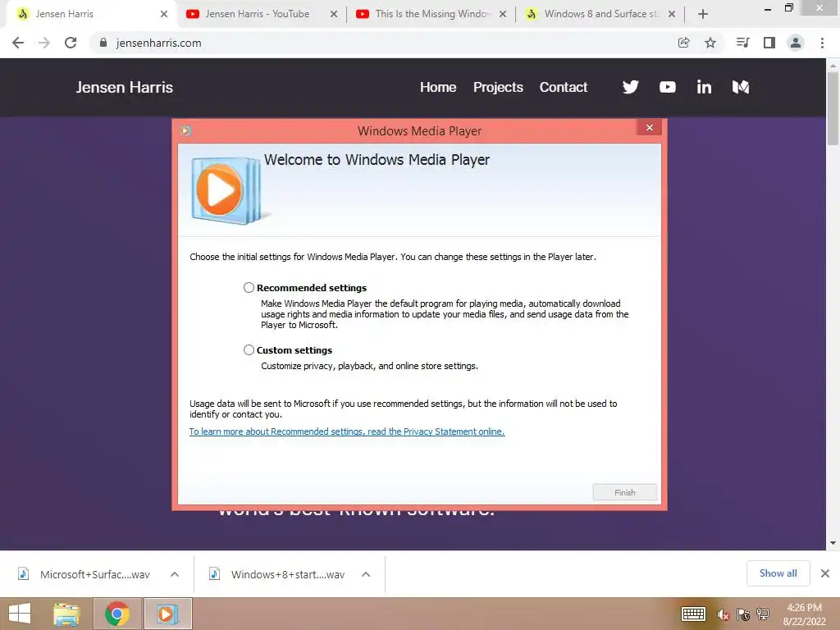Viewport: 840px width, 630px height.
Task: Go to Home in site navigation
Action: pyautogui.click(x=438, y=87)
